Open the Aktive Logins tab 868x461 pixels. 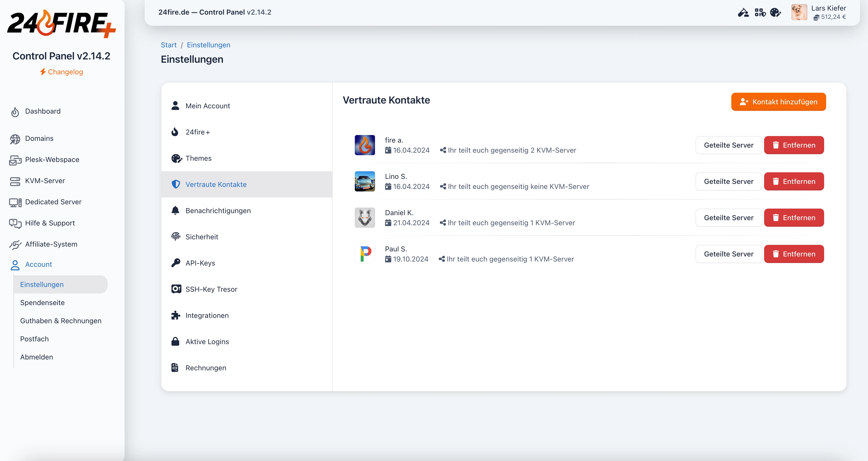point(247,342)
